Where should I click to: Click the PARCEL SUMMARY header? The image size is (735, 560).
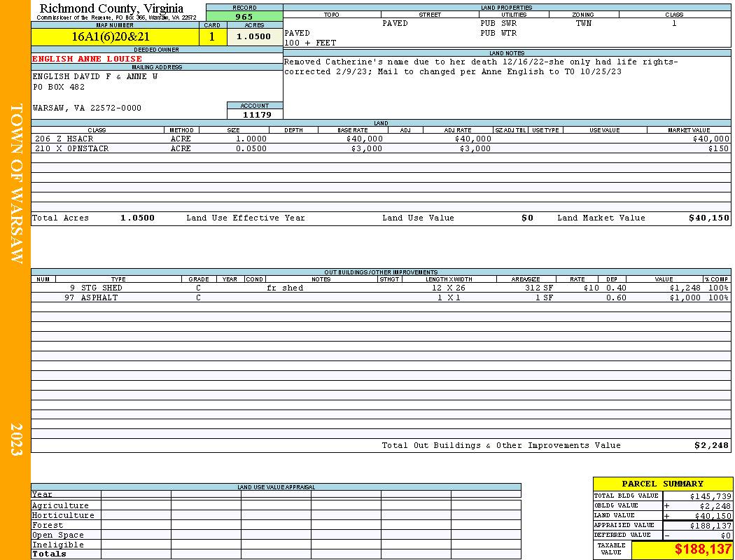pos(662,484)
